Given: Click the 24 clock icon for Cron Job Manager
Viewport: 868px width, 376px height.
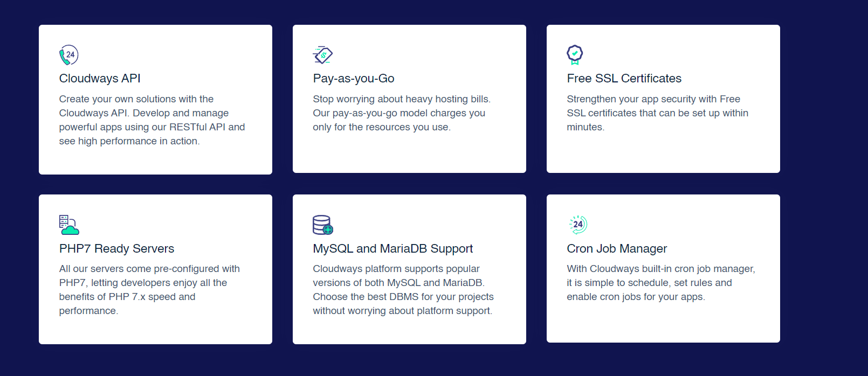Looking at the screenshot, I should (578, 225).
